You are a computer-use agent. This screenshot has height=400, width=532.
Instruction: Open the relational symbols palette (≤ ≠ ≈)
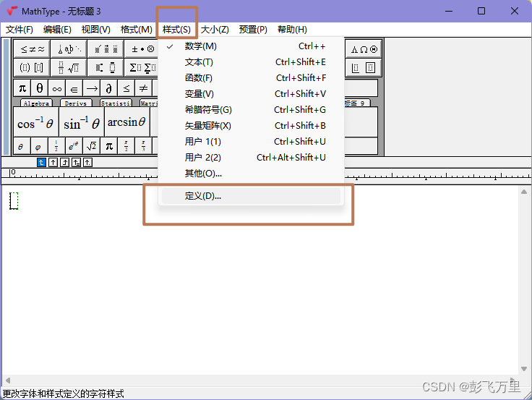33,49
